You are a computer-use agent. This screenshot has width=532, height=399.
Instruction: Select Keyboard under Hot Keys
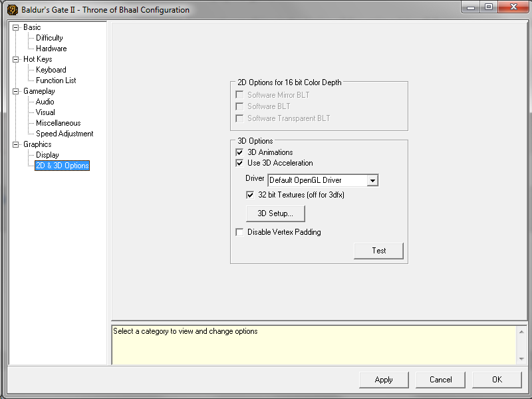click(x=51, y=70)
